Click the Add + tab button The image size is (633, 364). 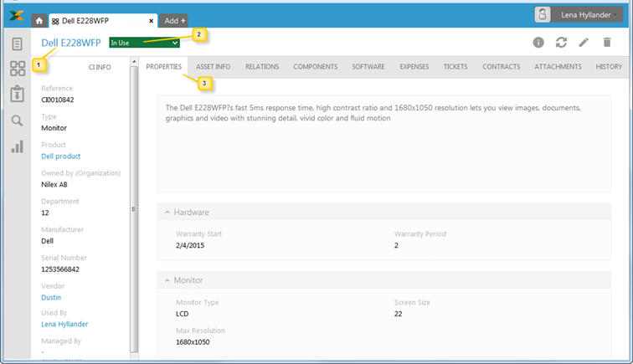pyautogui.click(x=175, y=20)
